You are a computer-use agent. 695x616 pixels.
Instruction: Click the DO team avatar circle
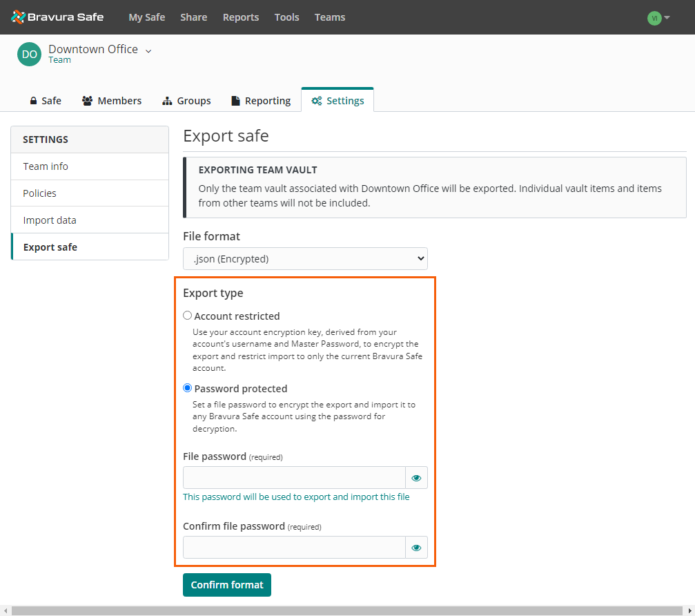[28, 54]
